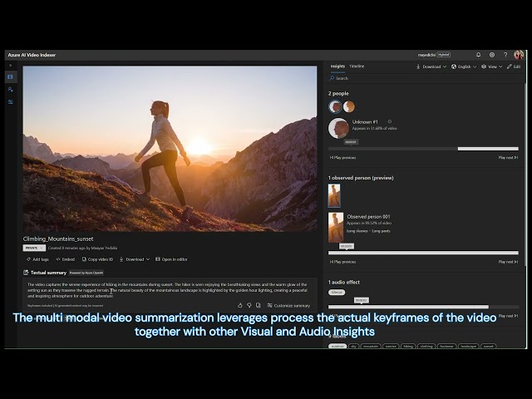Click Play previous under Observed person 001

click(342, 262)
